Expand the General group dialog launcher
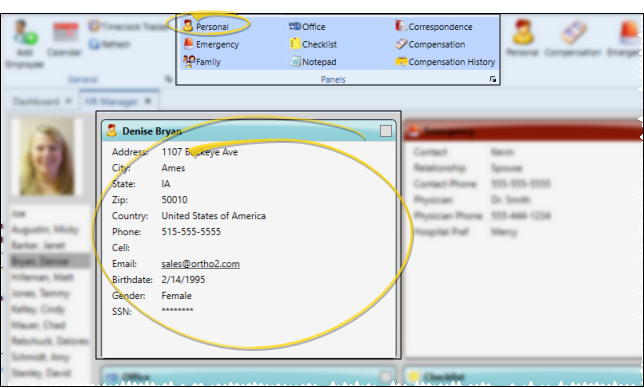The height and width of the screenshot is (388, 644). 168,79
